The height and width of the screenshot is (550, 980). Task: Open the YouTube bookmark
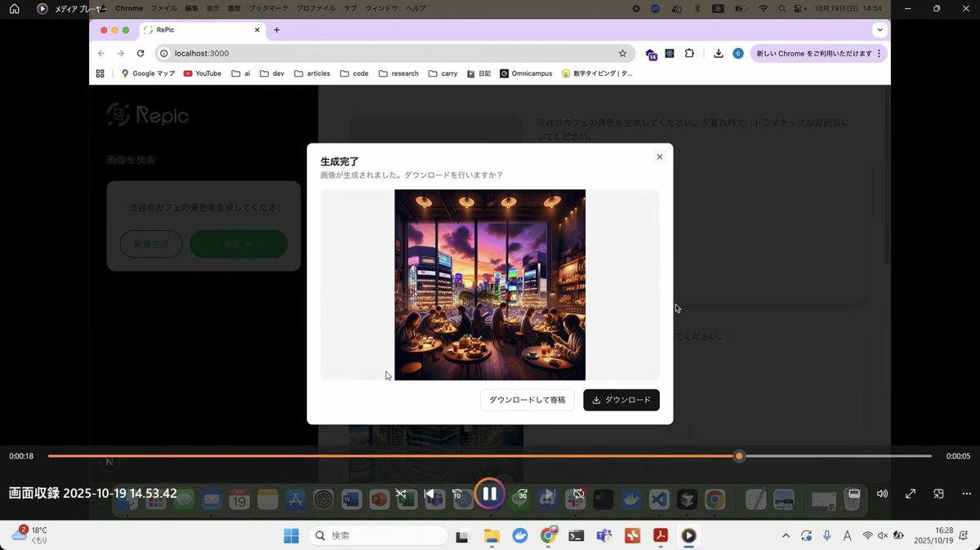pyautogui.click(x=203, y=73)
